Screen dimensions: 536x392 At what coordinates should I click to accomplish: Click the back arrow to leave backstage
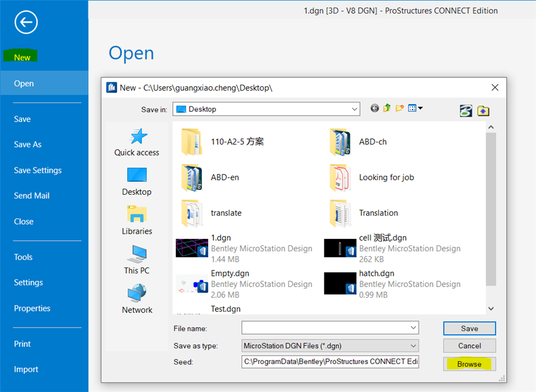click(x=26, y=22)
